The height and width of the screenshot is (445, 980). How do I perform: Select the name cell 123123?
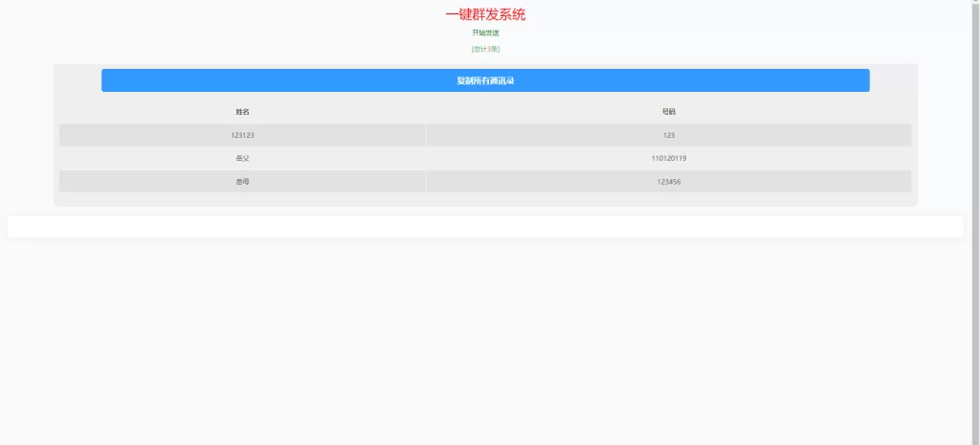point(242,135)
